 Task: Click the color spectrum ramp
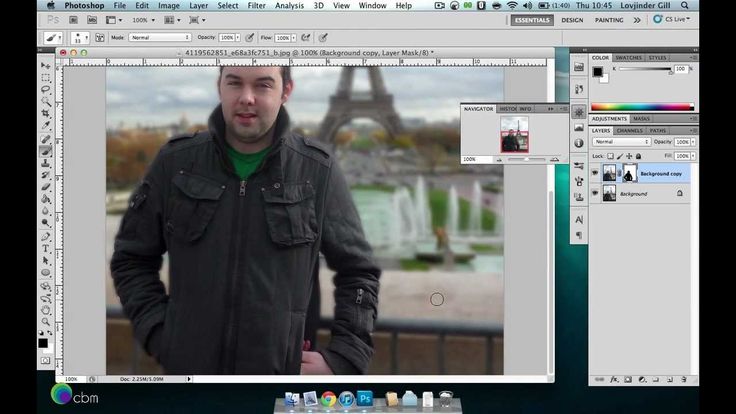click(642, 107)
